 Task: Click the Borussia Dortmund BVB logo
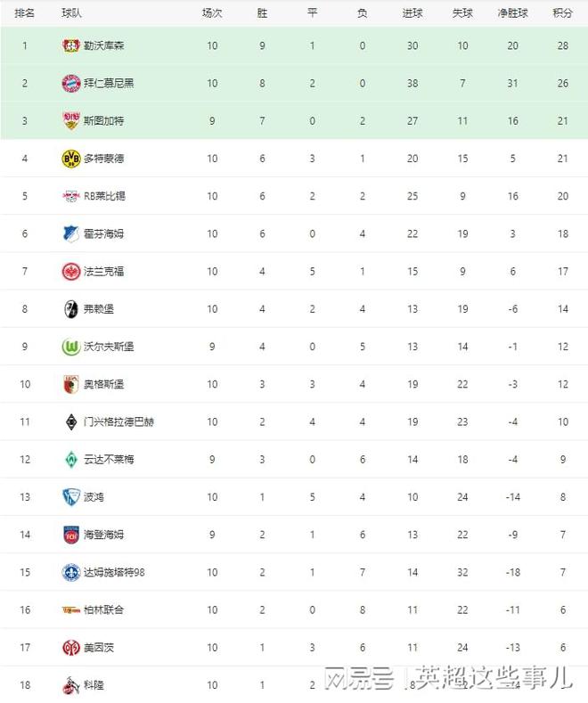click(x=70, y=159)
